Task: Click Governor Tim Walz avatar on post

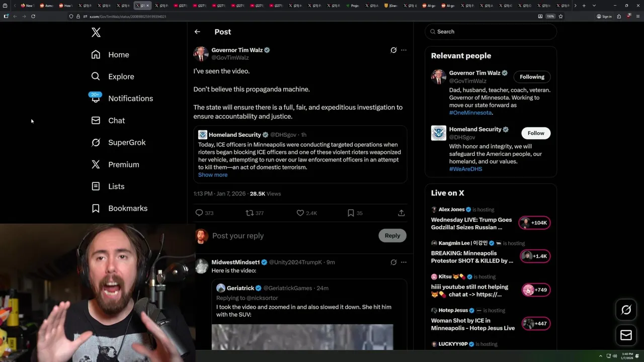Action: tap(201, 54)
